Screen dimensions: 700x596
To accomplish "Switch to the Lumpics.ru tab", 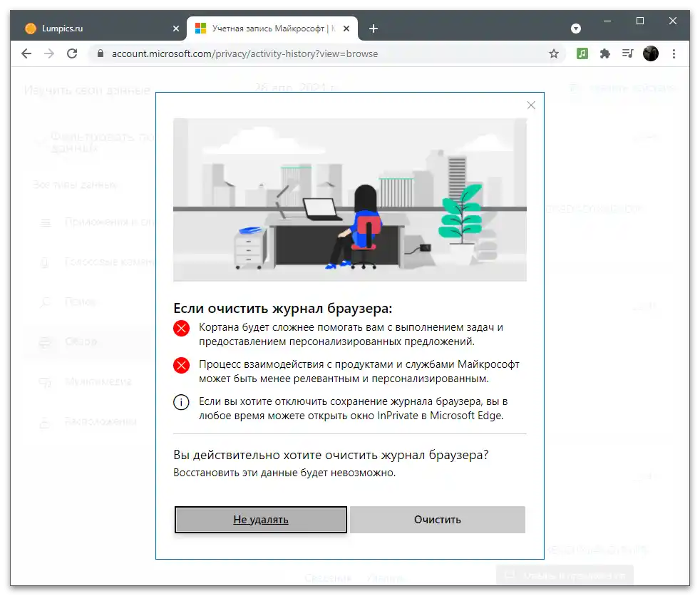I will [98, 29].
